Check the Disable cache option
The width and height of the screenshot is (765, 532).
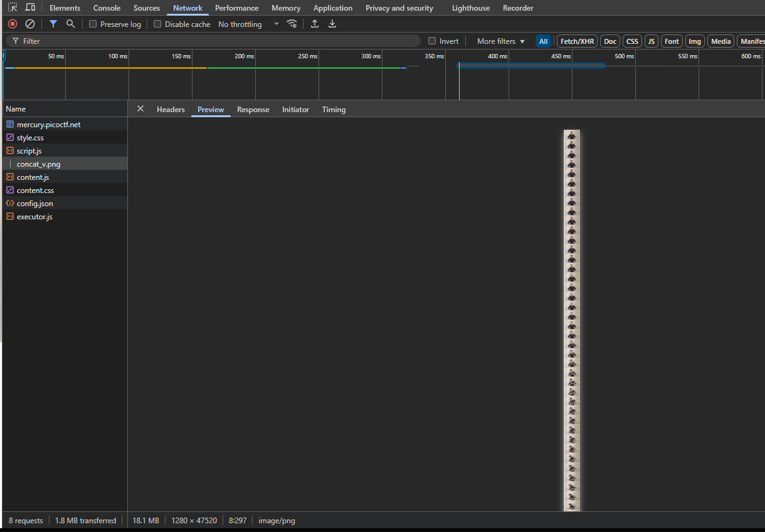point(157,24)
